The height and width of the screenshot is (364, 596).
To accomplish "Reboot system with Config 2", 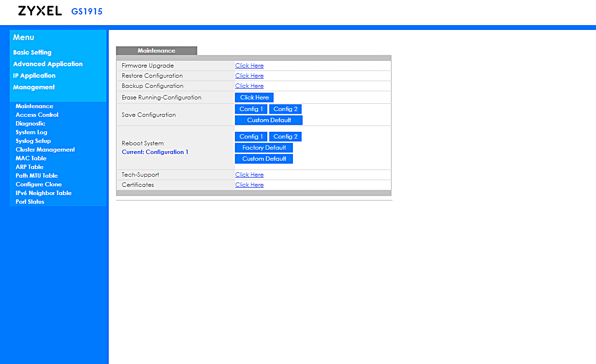I will 286,137.
